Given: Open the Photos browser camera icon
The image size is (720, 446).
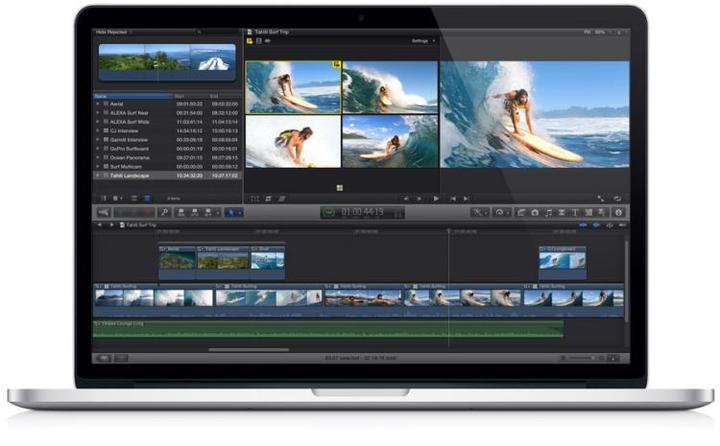Looking at the screenshot, I should (x=535, y=212).
